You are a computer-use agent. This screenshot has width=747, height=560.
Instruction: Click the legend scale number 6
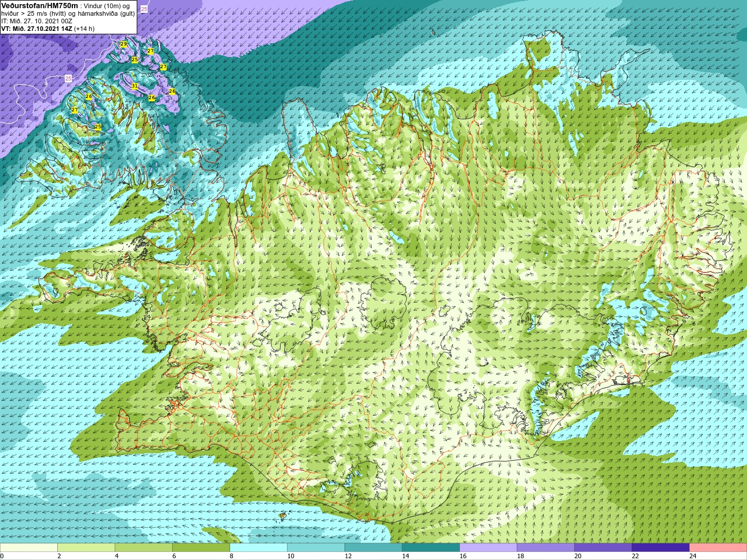tap(174, 556)
